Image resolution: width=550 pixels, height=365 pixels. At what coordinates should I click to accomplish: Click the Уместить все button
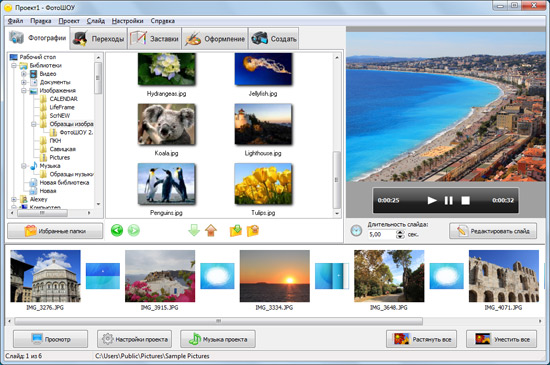coord(502,339)
